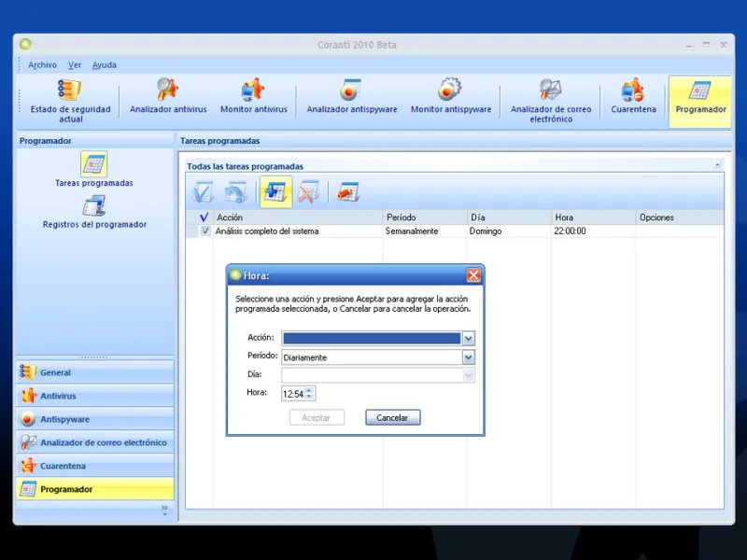Expand the Período dropdown arrow
This screenshot has height=560, width=747.
pos(469,357)
